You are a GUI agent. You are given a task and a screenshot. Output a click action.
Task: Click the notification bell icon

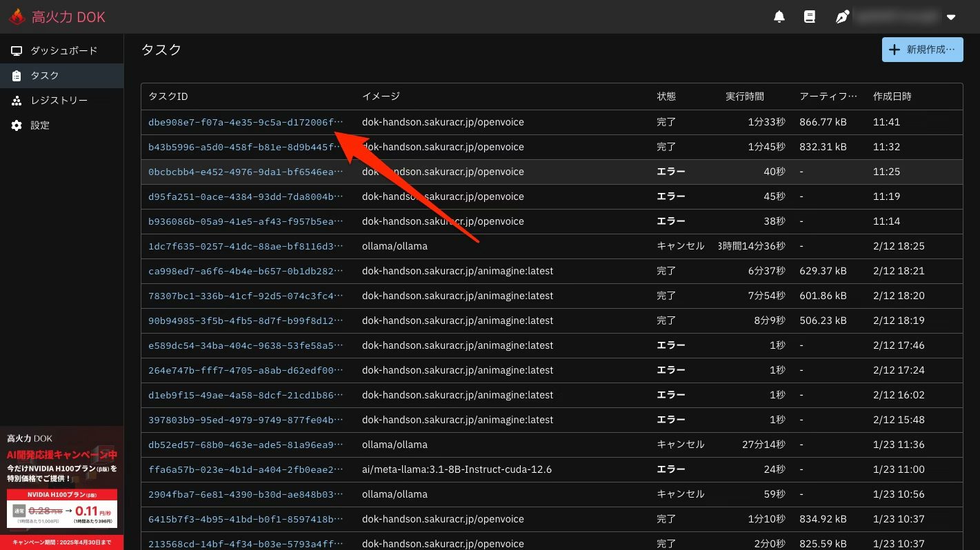(779, 17)
